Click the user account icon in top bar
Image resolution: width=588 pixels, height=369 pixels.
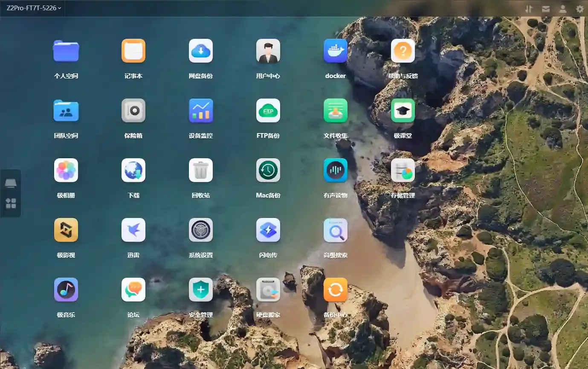563,9
